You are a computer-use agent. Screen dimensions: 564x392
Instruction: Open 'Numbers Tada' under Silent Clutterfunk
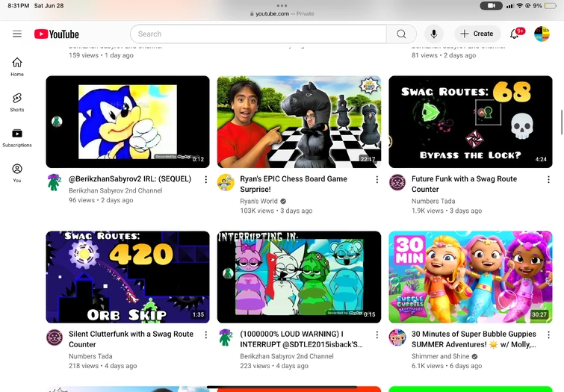pyautogui.click(x=90, y=356)
